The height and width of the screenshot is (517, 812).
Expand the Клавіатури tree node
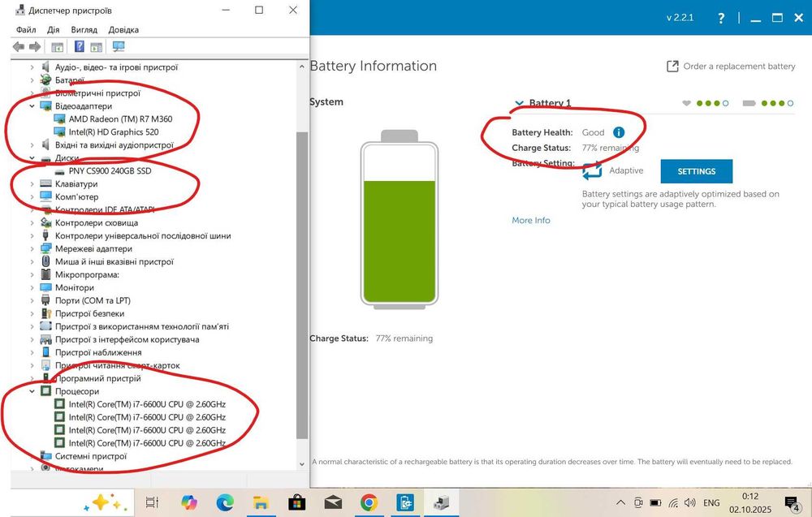click(32, 183)
